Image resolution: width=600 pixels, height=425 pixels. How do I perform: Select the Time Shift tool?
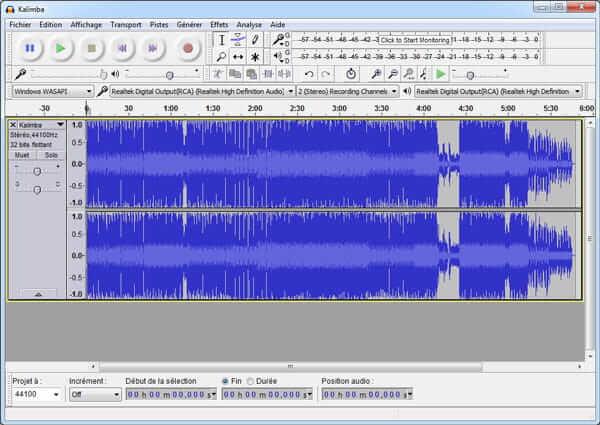click(238, 57)
